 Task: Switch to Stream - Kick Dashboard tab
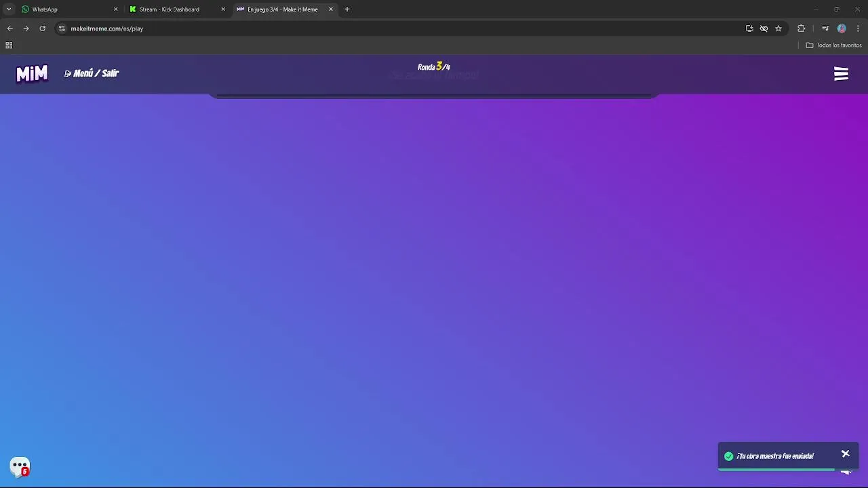(176, 9)
